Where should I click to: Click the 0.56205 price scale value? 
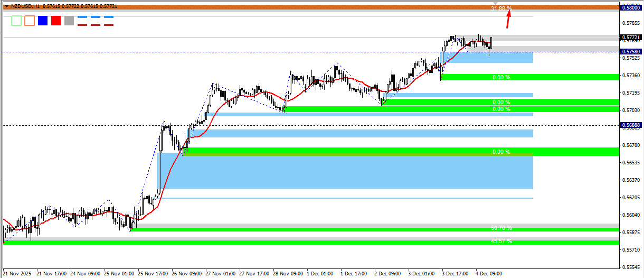point(631,198)
